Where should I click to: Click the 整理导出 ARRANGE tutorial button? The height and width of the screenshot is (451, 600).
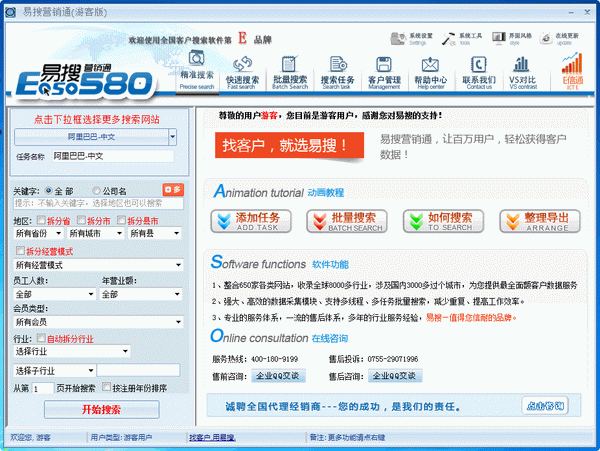540,221
